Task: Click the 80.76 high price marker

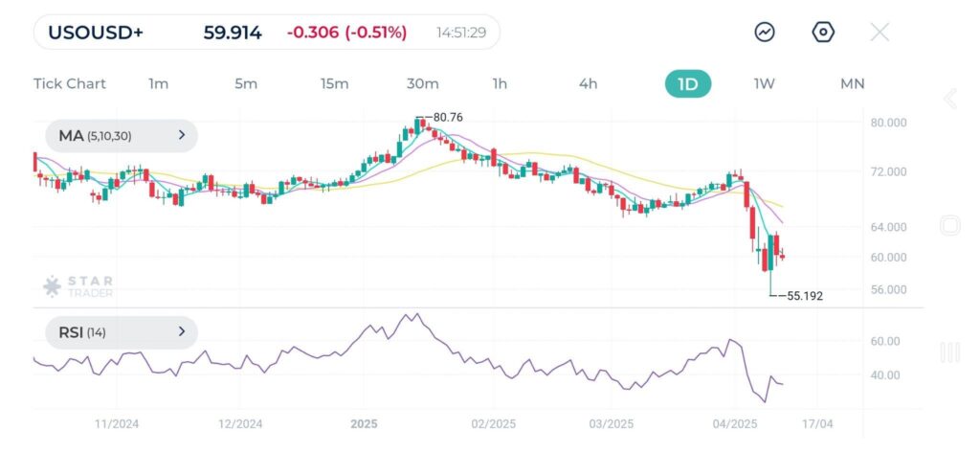Action: tap(447, 118)
